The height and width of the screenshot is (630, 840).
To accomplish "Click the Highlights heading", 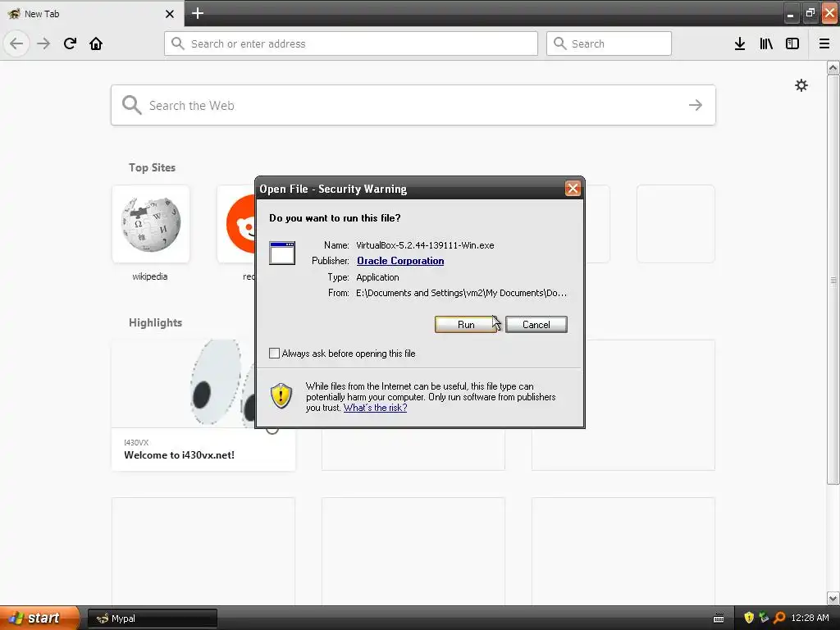I will pos(155,322).
